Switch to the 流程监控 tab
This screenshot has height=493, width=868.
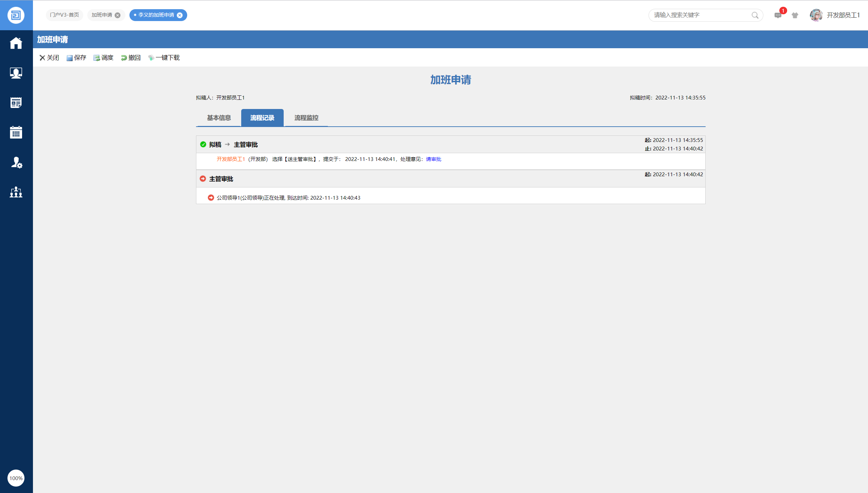click(x=306, y=118)
